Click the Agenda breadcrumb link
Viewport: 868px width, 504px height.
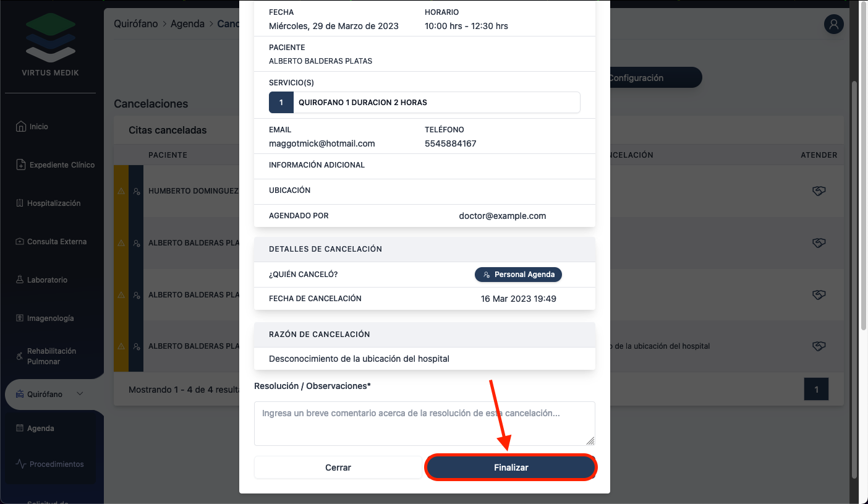pos(187,24)
